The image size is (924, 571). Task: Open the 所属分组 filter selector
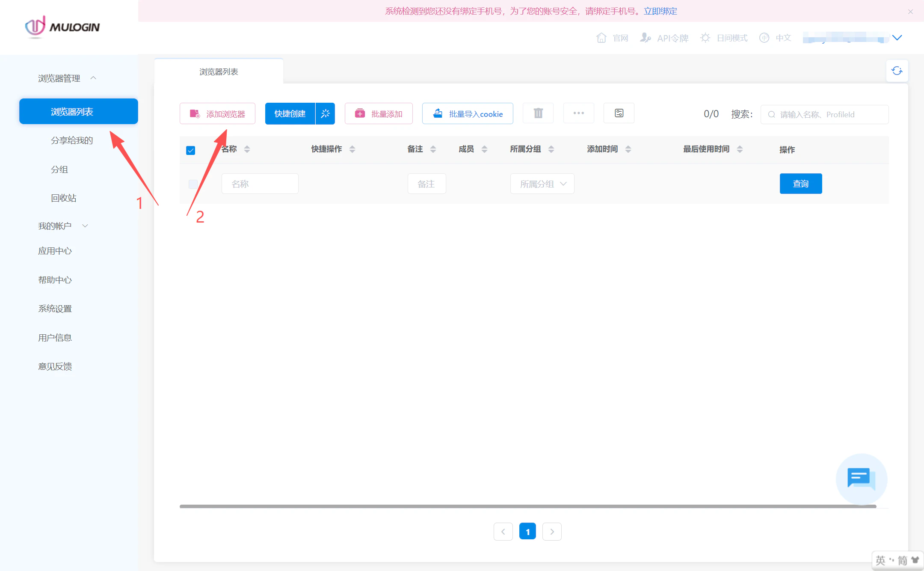[x=542, y=184]
